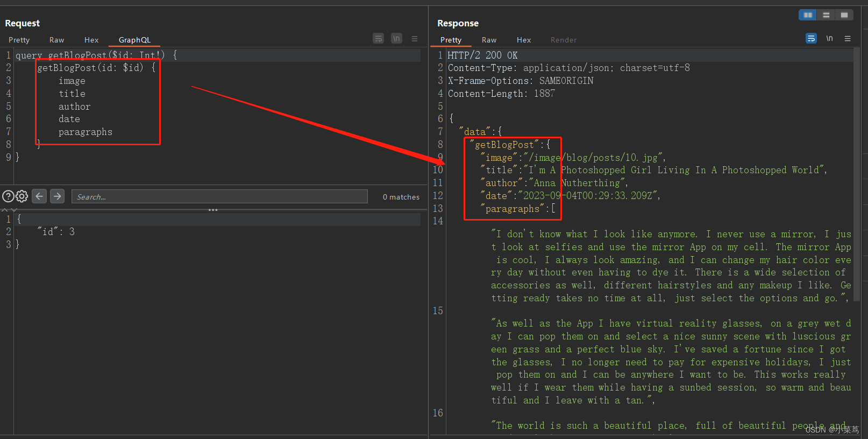Select the GraphQL tab in Request
This screenshot has height=439, width=868.
[x=134, y=40]
